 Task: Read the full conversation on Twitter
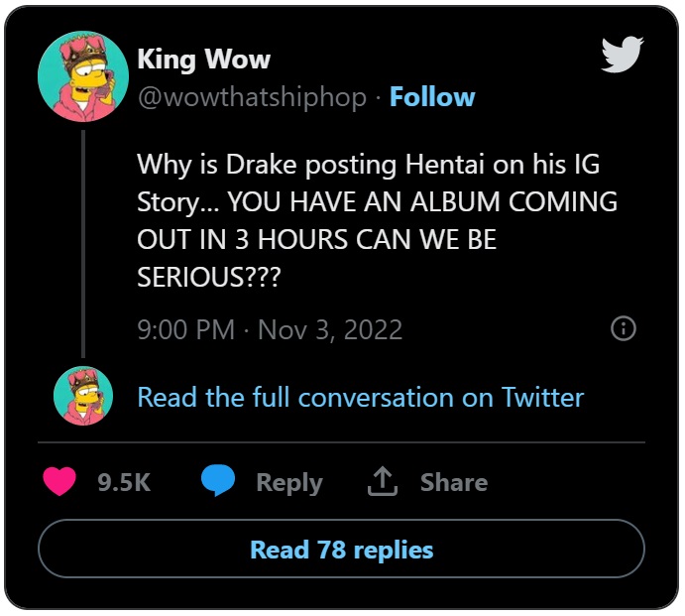pyautogui.click(x=360, y=398)
